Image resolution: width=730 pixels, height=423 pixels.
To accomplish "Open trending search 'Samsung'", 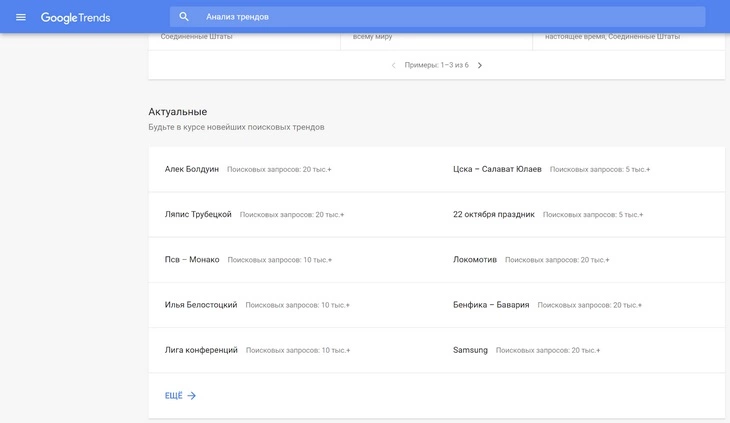I will pyautogui.click(x=470, y=349).
